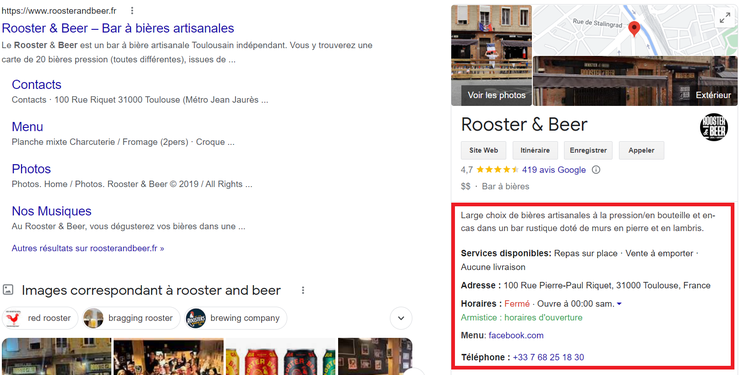This screenshot has width=750, height=375.
Task: Select the brewing company filter chip
Action: pos(236,318)
